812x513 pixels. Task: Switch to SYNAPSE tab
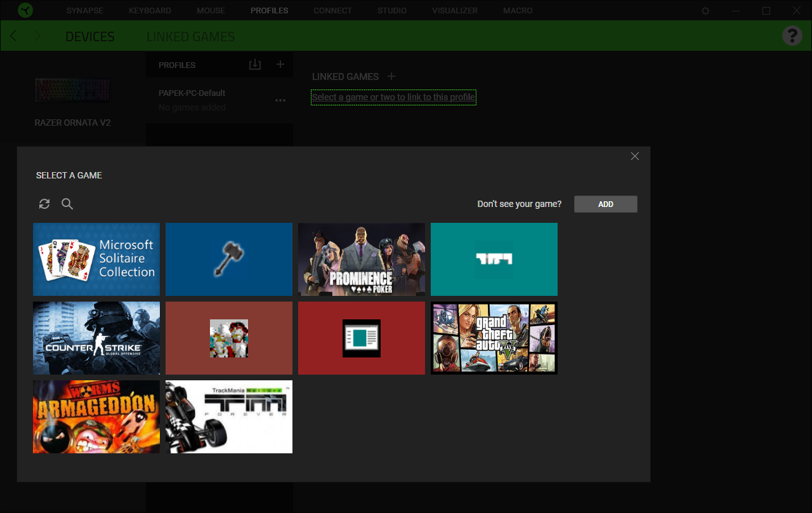85,11
